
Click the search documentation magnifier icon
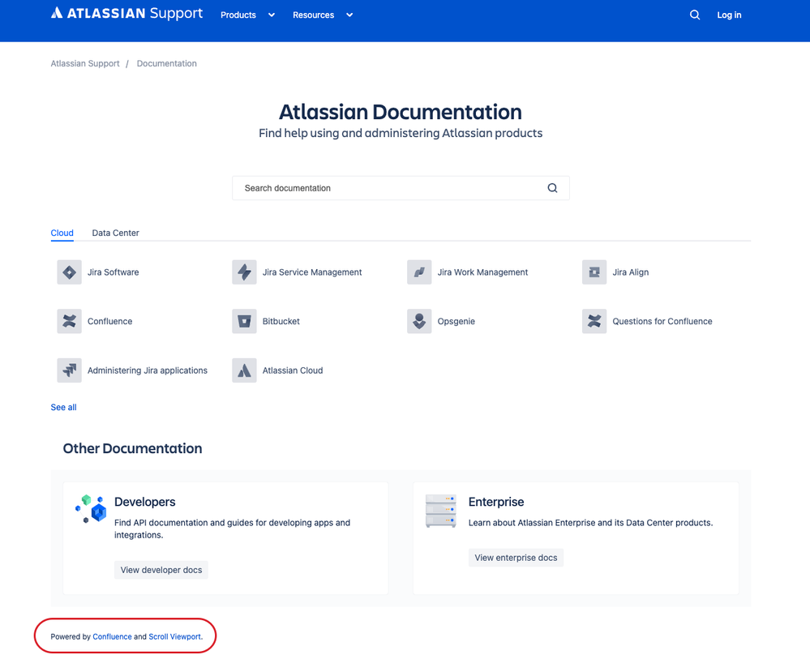tap(552, 188)
